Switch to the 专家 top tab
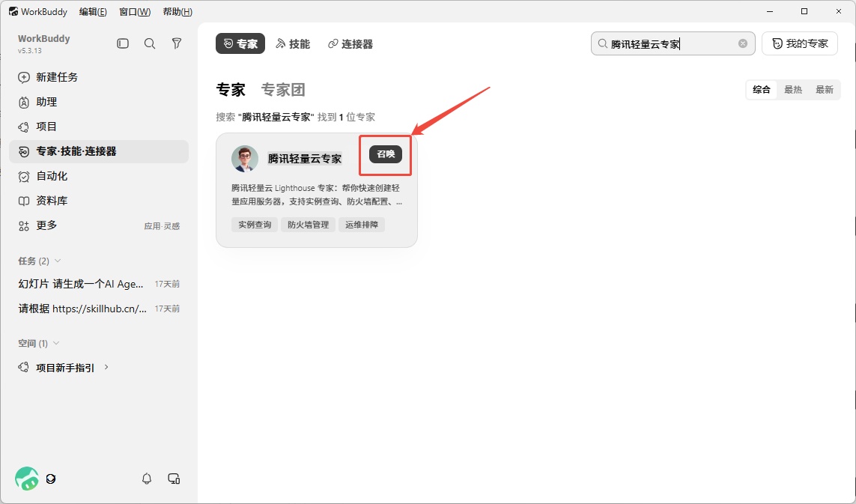 (x=240, y=43)
